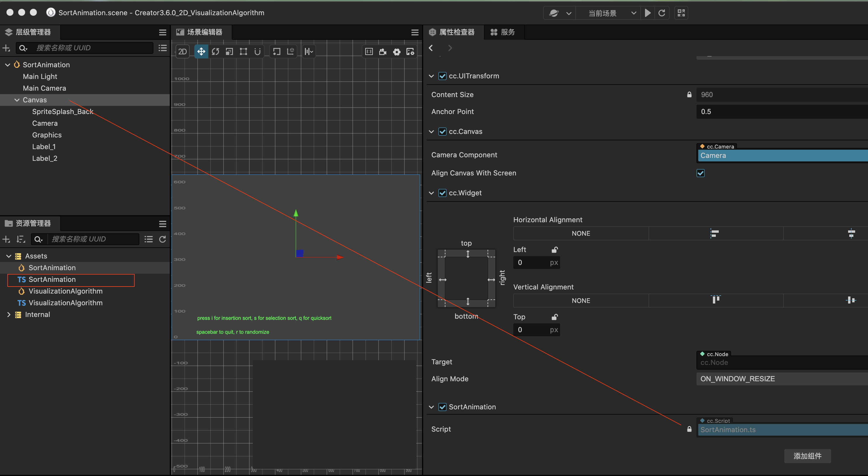Click the assets search type icon

click(x=38, y=239)
